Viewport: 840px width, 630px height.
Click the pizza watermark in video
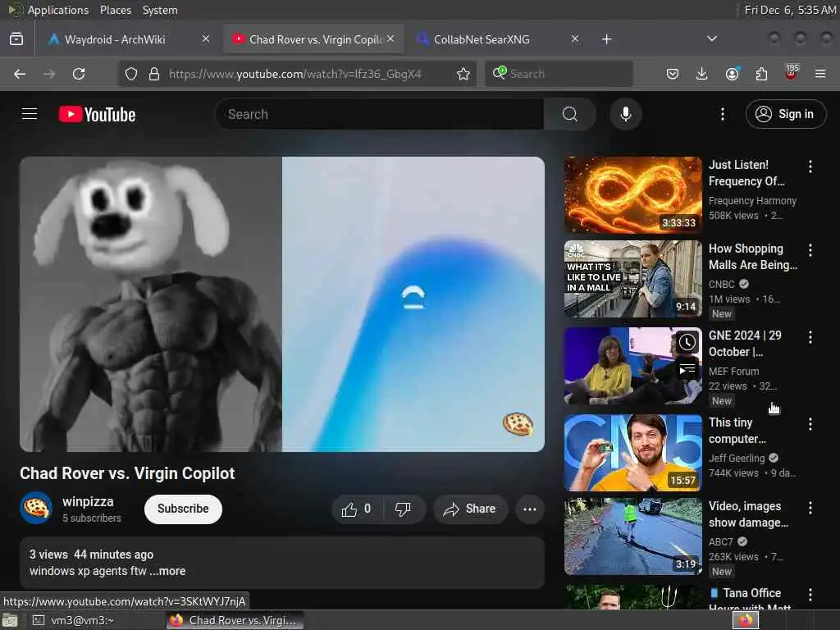click(x=518, y=424)
